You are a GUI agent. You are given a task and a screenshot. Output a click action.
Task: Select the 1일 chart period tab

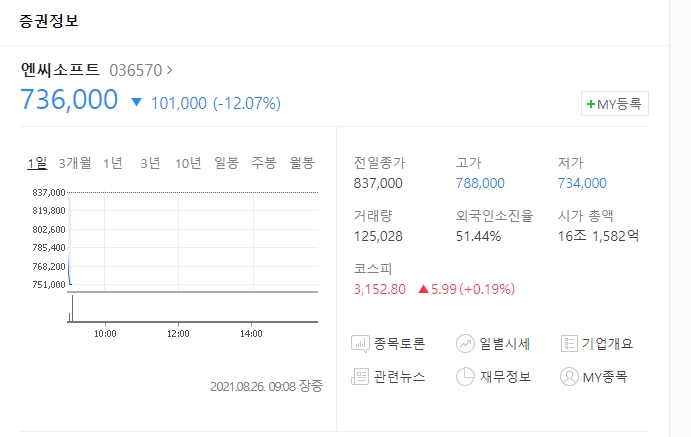tap(37, 163)
